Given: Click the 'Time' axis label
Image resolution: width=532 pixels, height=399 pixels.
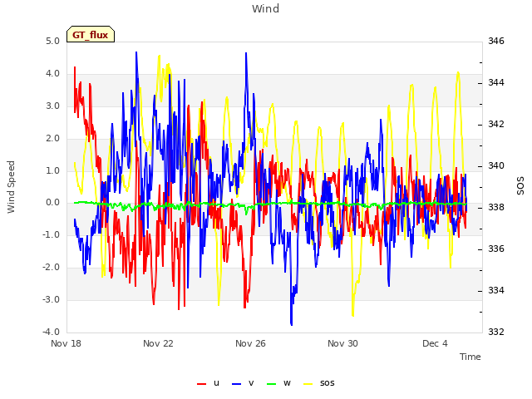Looking at the screenshot, I should (x=470, y=357).
